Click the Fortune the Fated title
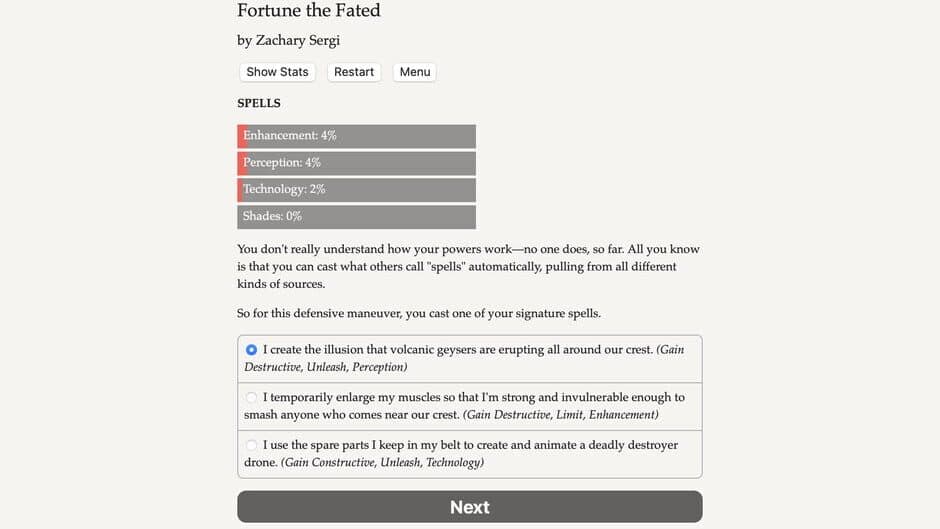This screenshot has width=940, height=529. click(x=308, y=11)
